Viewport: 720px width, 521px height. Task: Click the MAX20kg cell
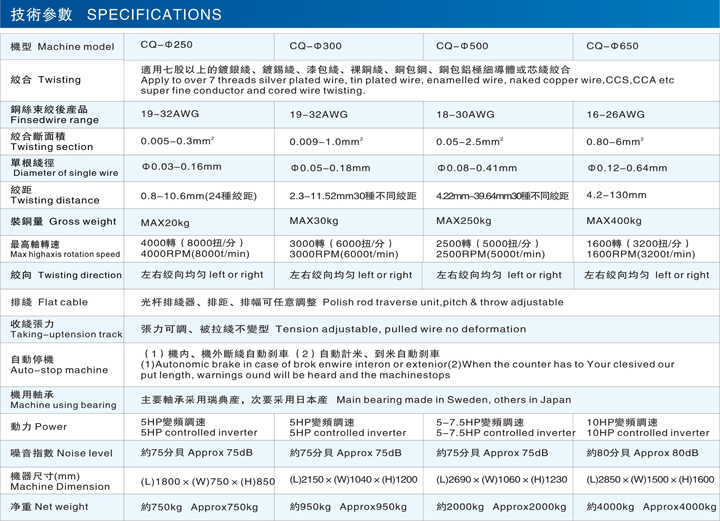165,223
